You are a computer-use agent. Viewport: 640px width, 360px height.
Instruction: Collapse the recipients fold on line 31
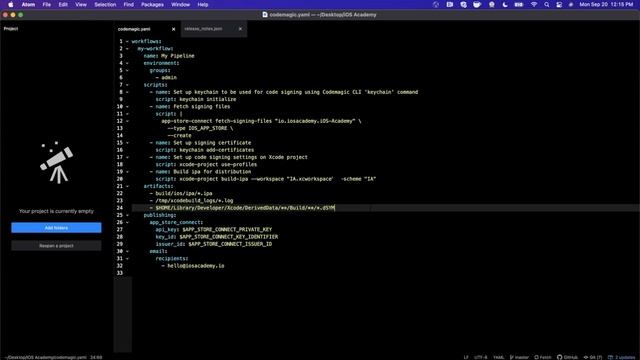[x=127, y=258]
